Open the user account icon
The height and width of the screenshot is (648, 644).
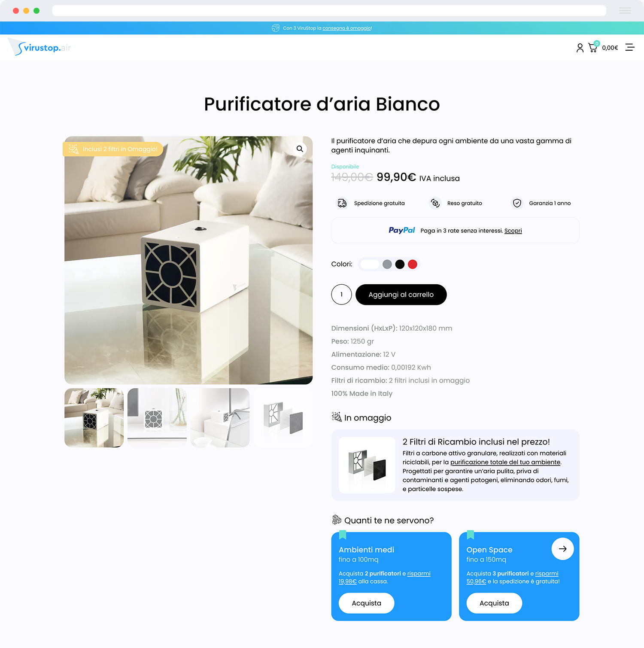[x=580, y=48]
